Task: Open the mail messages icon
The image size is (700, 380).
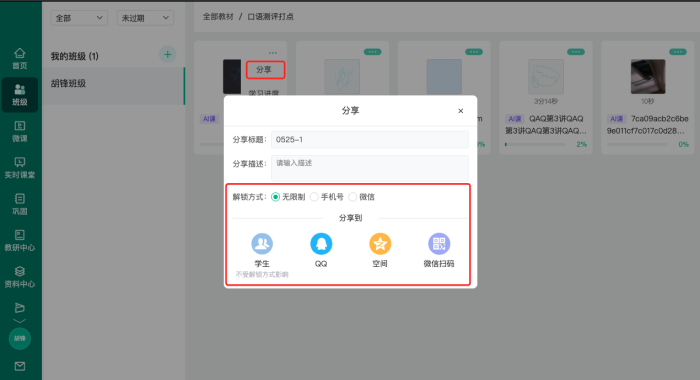Action: tap(20, 366)
